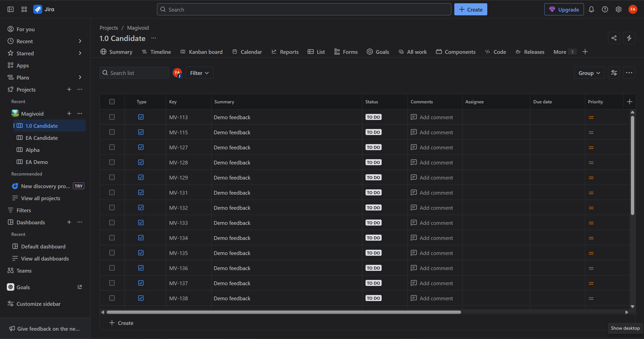The image size is (644, 339).
Task: Select the MV-128 row checkbox
Action: [112, 162]
